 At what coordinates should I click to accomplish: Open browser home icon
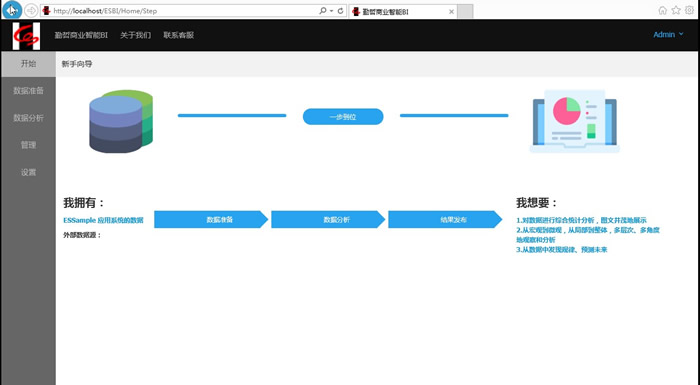662,10
